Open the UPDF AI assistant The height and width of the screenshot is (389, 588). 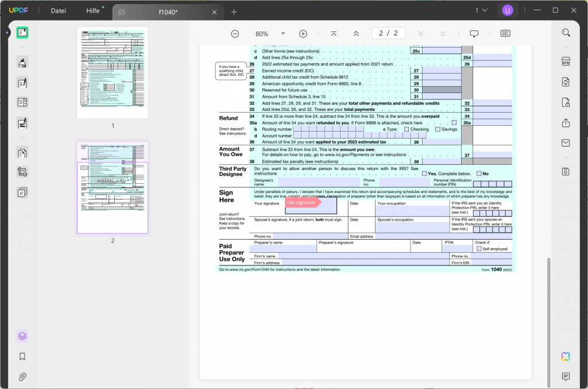566,356
